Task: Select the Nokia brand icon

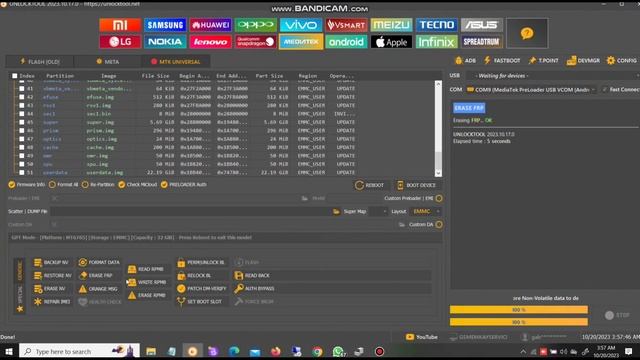Action: pyautogui.click(x=165, y=42)
